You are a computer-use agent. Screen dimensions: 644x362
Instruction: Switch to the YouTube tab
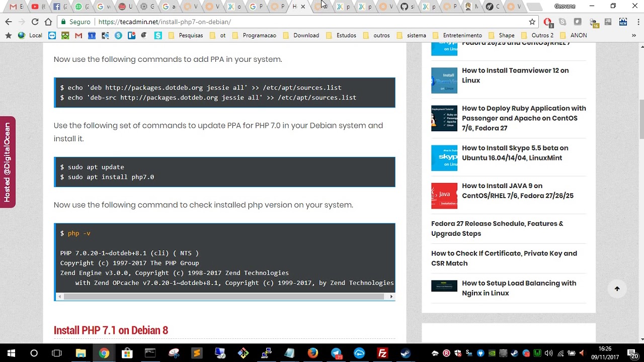tap(37, 7)
